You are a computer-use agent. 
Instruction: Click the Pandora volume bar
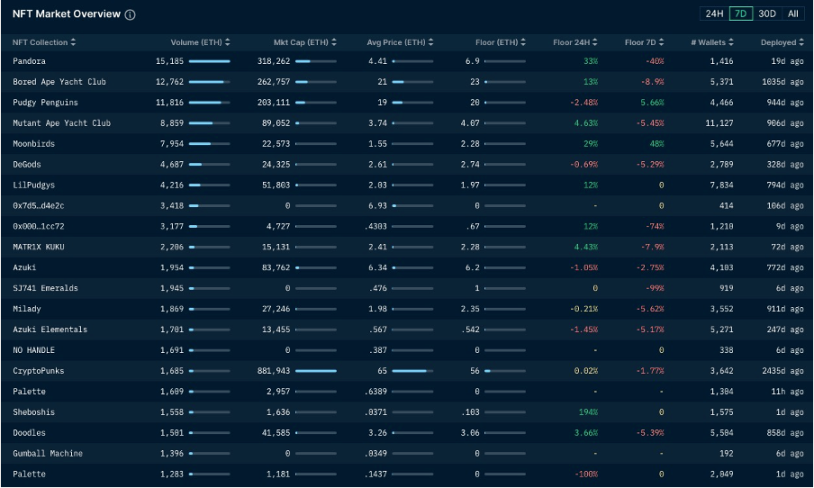tap(209, 61)
